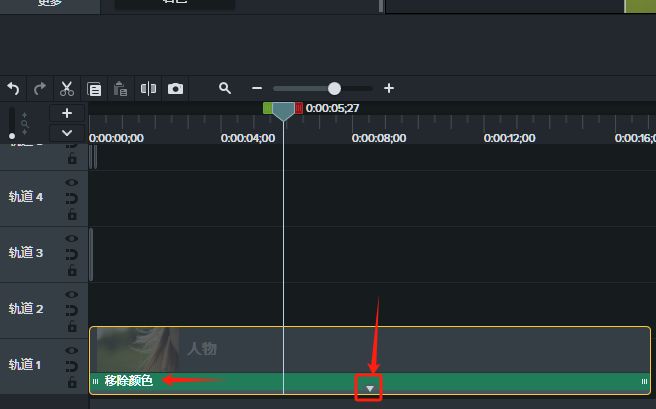Click the 0:00:12;00 mark on the ruler

tap(510, 138)
